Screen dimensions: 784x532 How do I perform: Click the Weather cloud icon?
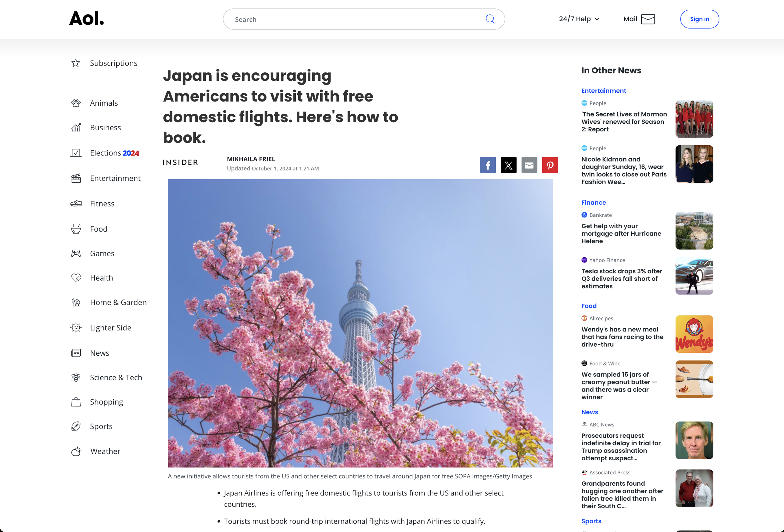click(x=76, y=451)
